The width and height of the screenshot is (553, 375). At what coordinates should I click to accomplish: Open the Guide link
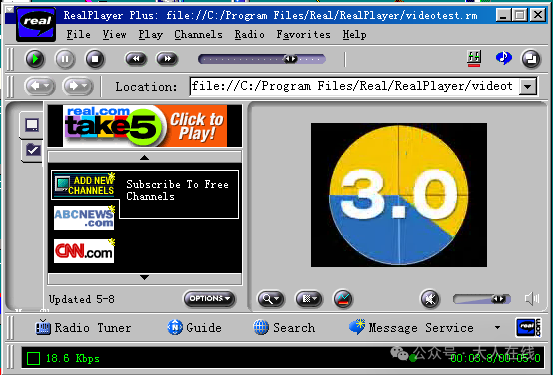pos(194,328)
